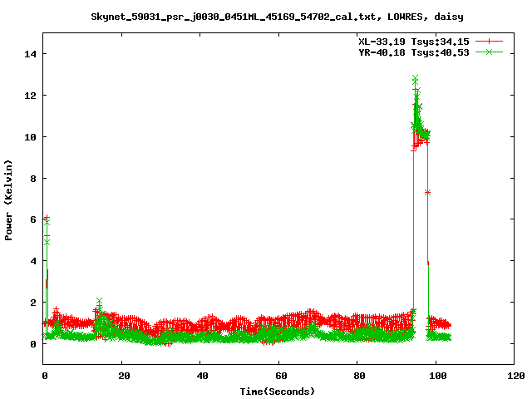This screenshot has width=532, height=399.
Task: Click y-axis tick label 6
Action: point(33,219)
